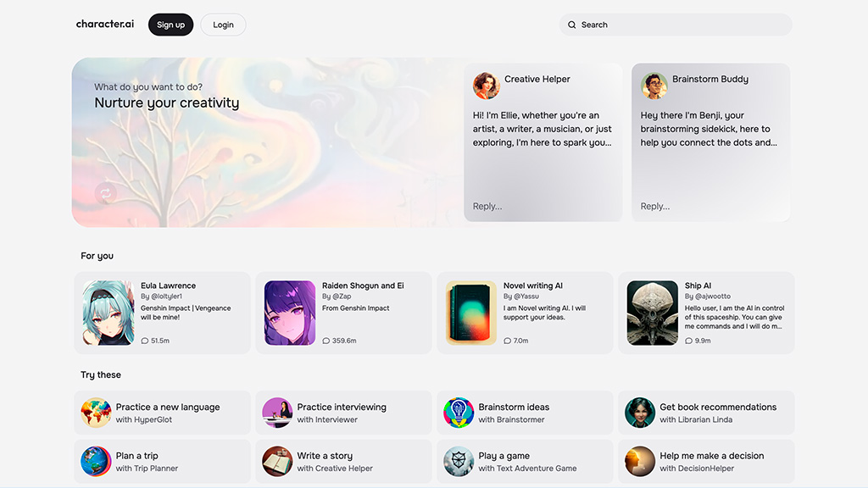Click Text Adventure Game icon
Screen dimensions: 868x488
(459, 462)
